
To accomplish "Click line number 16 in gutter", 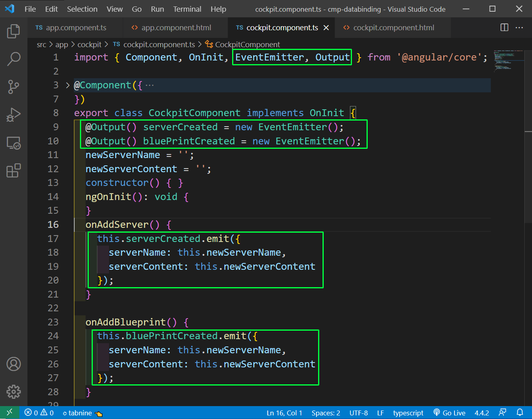I will [x=53, y=225].
